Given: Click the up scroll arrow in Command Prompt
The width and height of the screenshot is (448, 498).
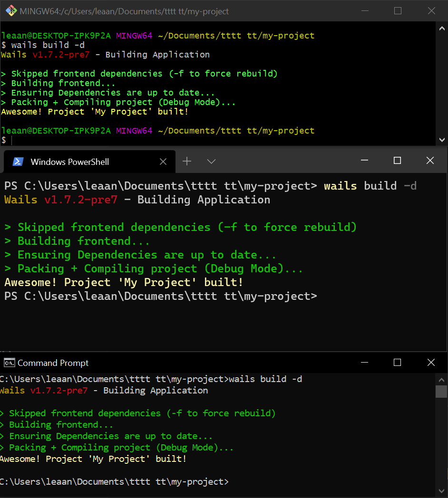Looking at the screenshot, I should 441,380.
